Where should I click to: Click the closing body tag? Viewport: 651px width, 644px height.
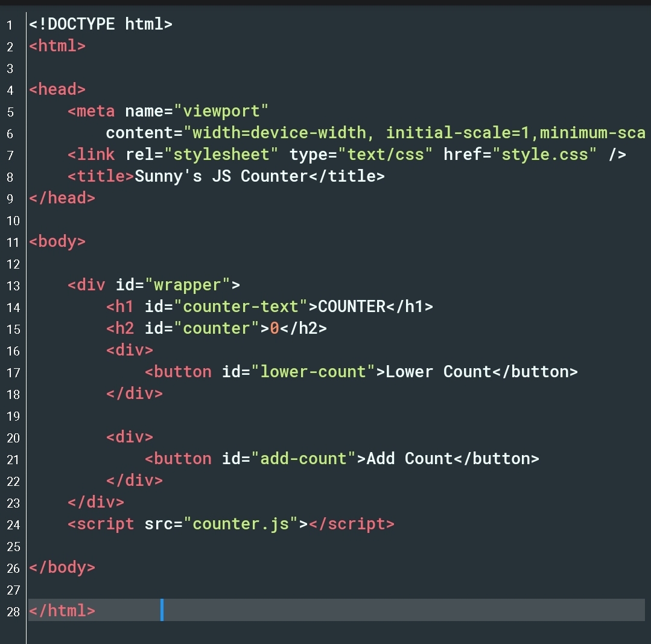[62, 567]
